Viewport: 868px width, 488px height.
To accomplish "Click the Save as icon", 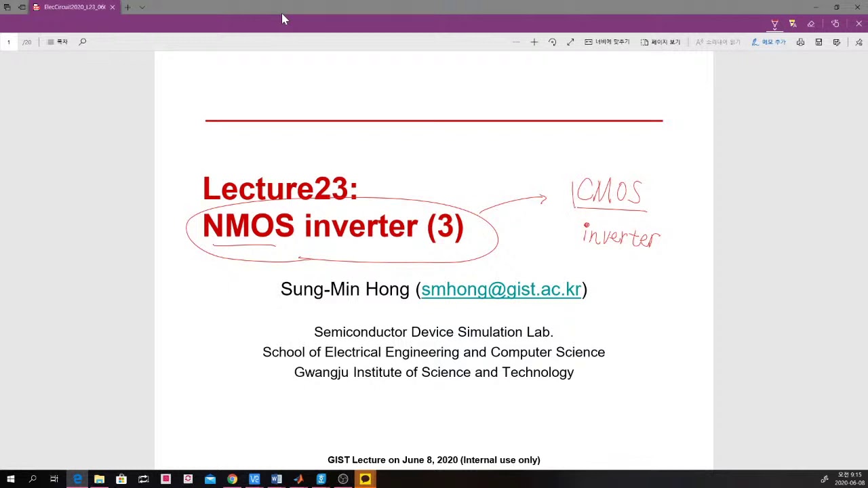I will 837,42.
